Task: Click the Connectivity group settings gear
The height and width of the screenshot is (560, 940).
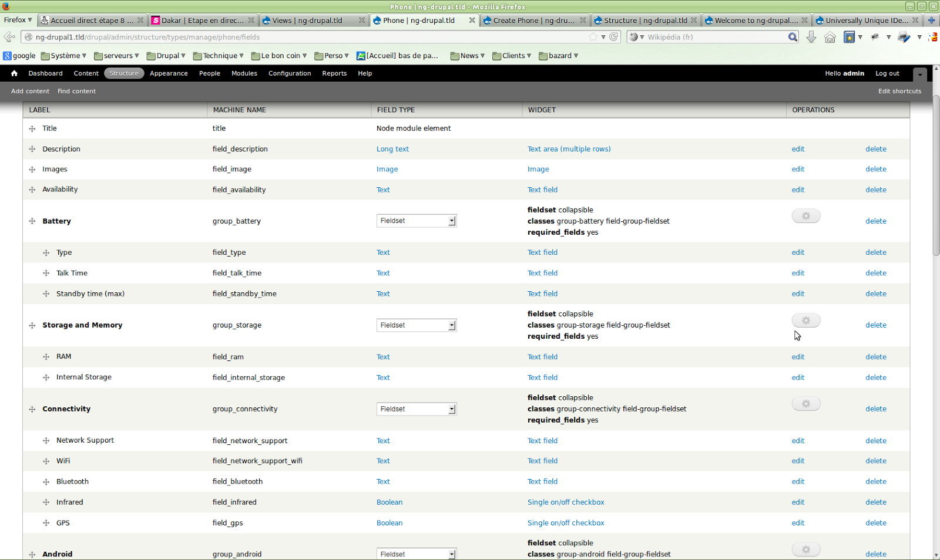Action: 805,404
